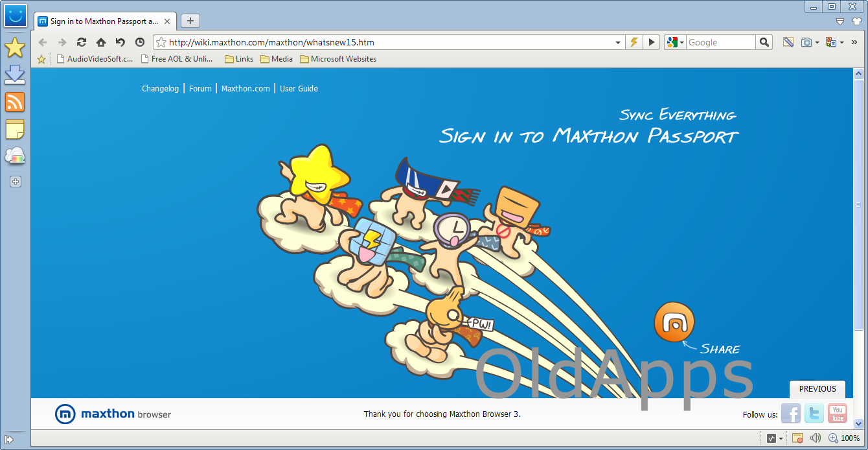The height and width of the screenshot is (450, 868).
Task: Open Maxthon Twitter page
Action: (x=814, y=413)
